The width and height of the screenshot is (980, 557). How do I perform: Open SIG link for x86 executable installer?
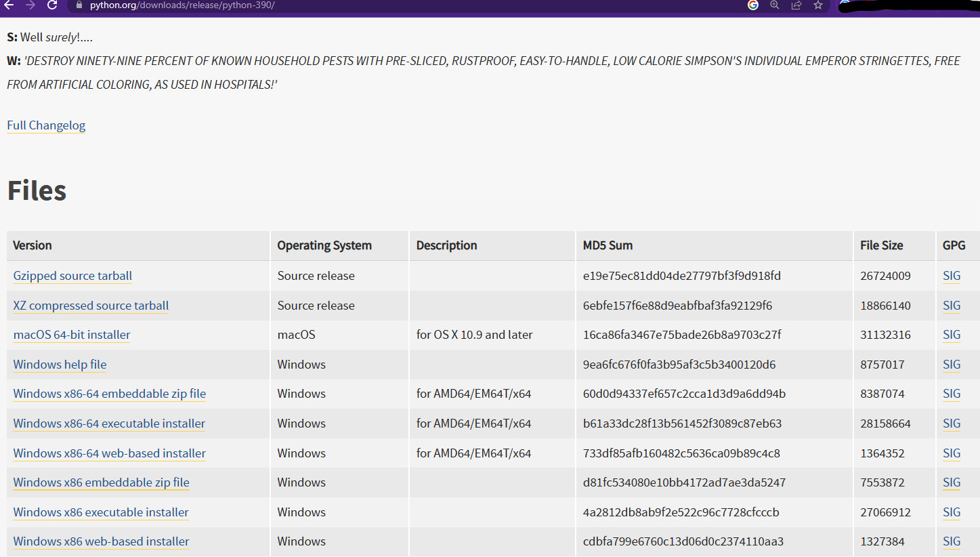pyautogui.click(x=952, y=512)
